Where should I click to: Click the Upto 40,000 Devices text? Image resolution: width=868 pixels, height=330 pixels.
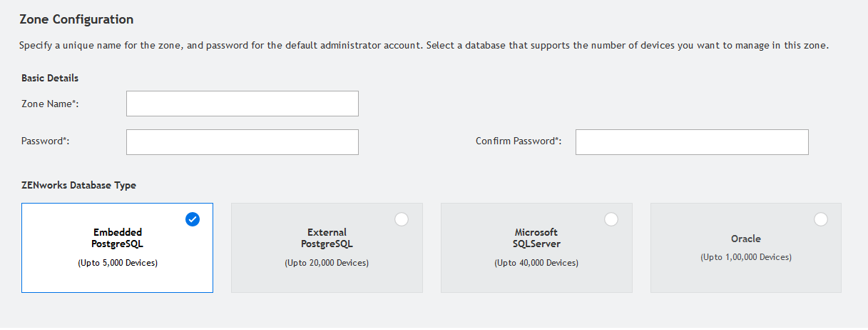pyautogui.click(x=536, y=263)
